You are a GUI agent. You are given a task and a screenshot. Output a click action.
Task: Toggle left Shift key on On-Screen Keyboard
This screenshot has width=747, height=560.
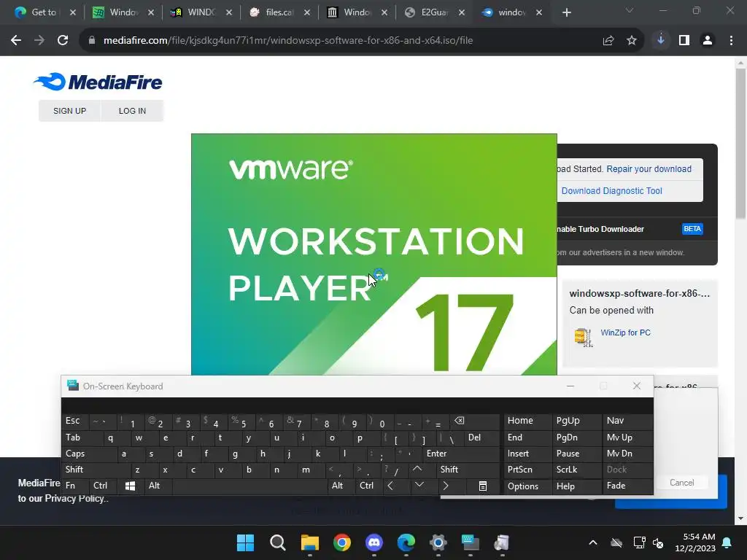coord(96,470)
